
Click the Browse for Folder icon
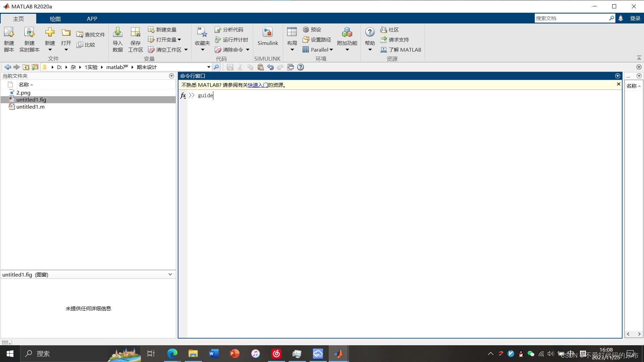click(35, 67)
